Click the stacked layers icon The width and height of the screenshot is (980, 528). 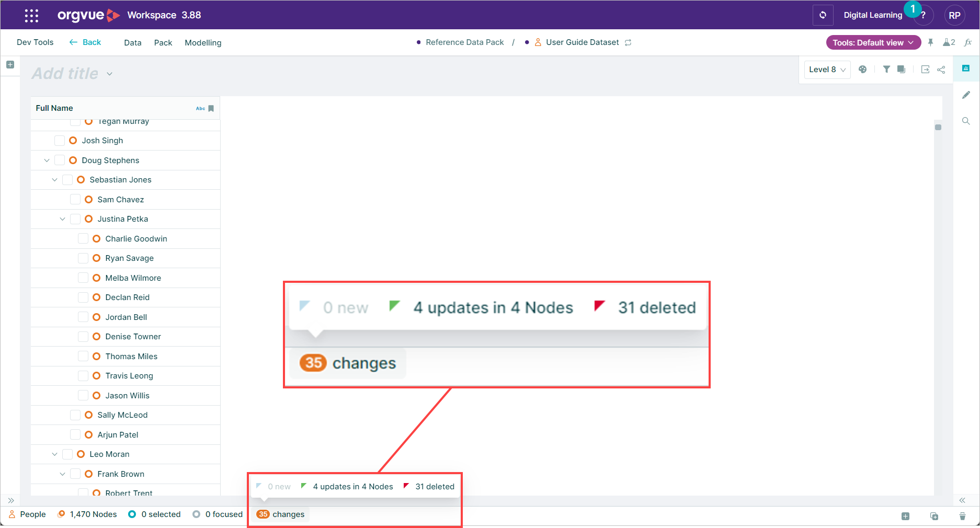(901, 70)
